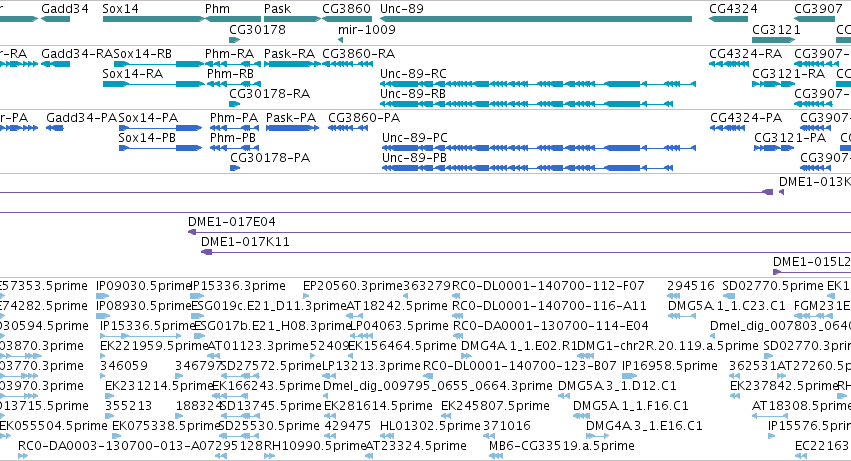Open the RC0-DL0001-140700-112-F07 EST label
The image size is (851, 461).
(548, 286)
